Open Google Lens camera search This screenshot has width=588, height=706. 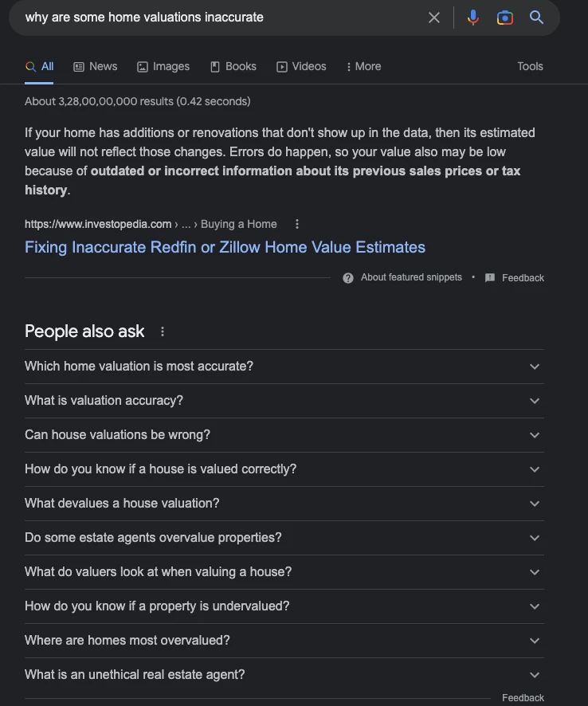tap(504, 18)
